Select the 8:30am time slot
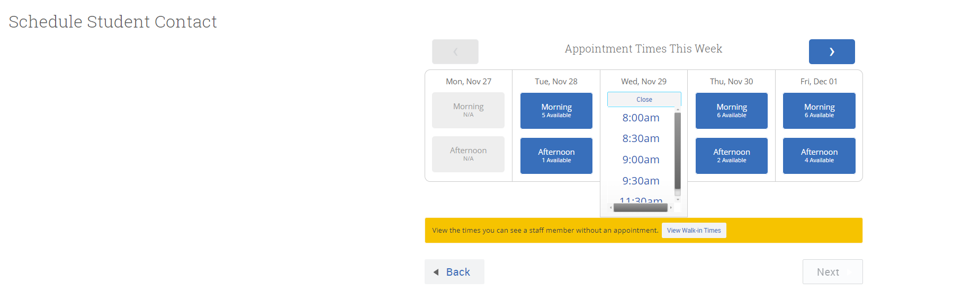 click(641, 138)
